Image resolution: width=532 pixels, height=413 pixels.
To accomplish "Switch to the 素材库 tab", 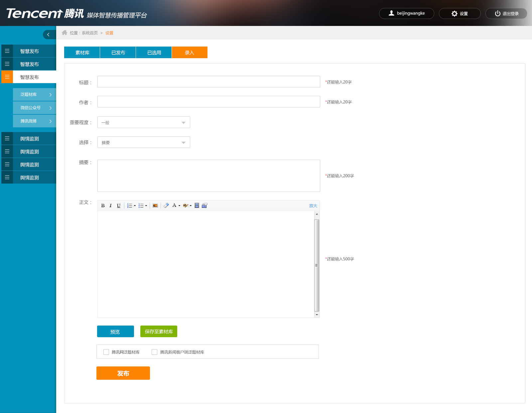I will (82, 53).
